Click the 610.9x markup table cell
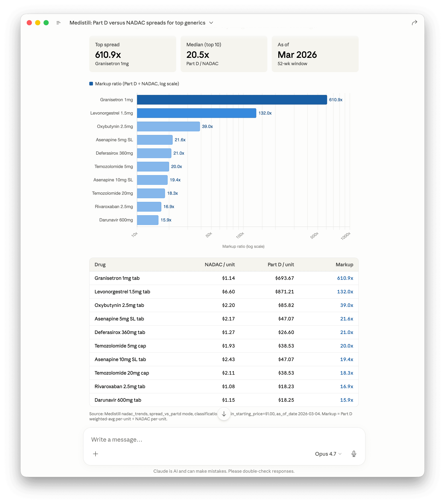This screenshot has height=504, width=445. (345, 278)
